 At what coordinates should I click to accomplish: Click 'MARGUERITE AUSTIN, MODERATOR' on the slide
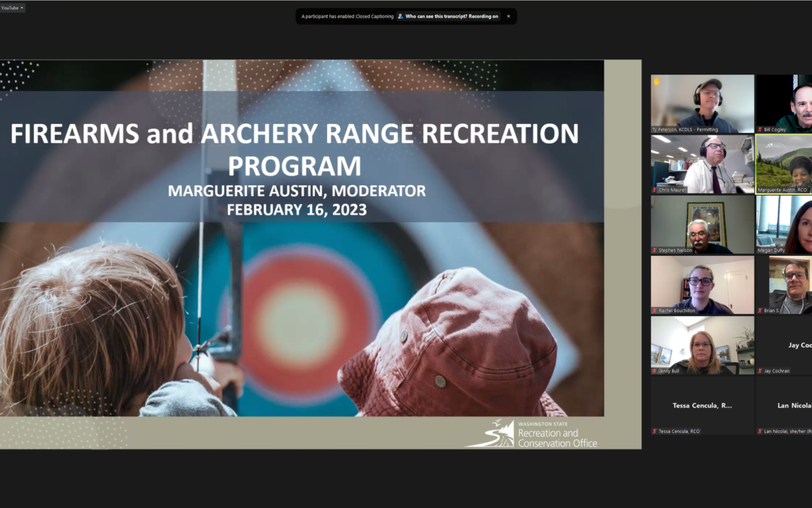click(x=297, y=190)
